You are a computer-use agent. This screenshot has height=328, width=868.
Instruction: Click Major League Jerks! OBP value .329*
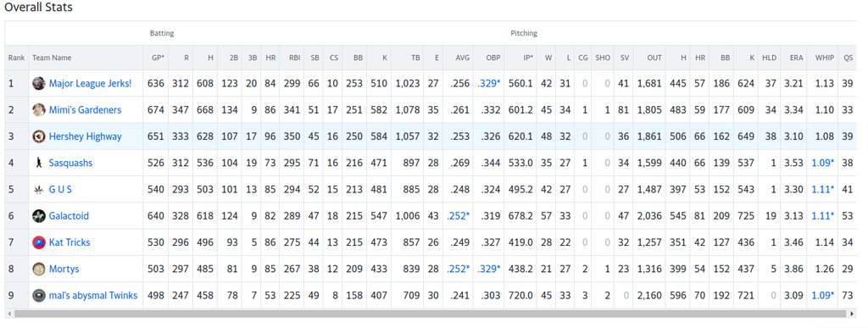click(489, 84)
